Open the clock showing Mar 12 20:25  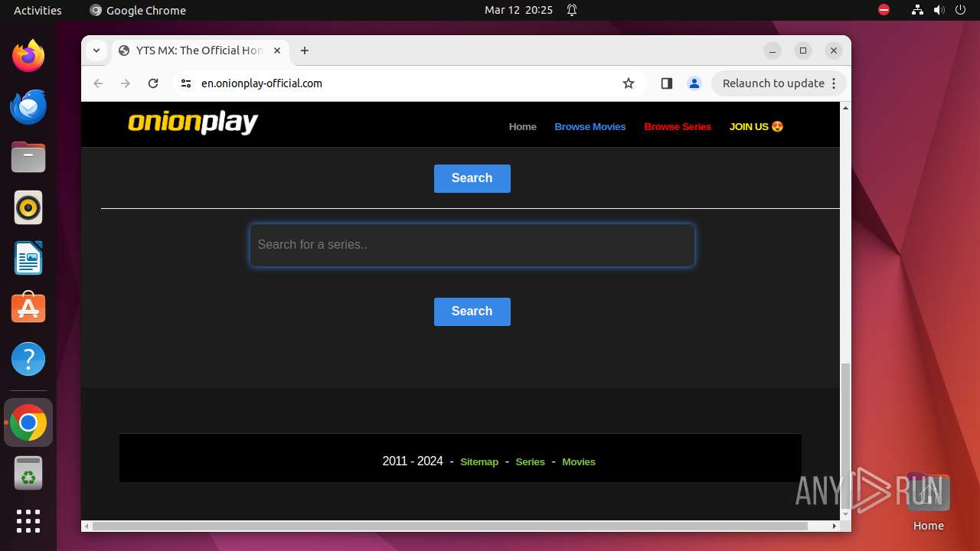click(x=518, y=10)
